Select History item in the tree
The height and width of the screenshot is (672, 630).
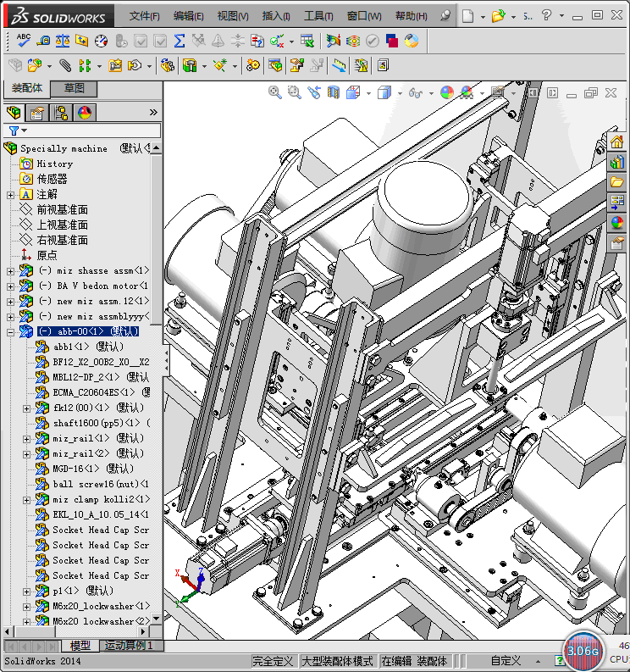tap(54, 164)
